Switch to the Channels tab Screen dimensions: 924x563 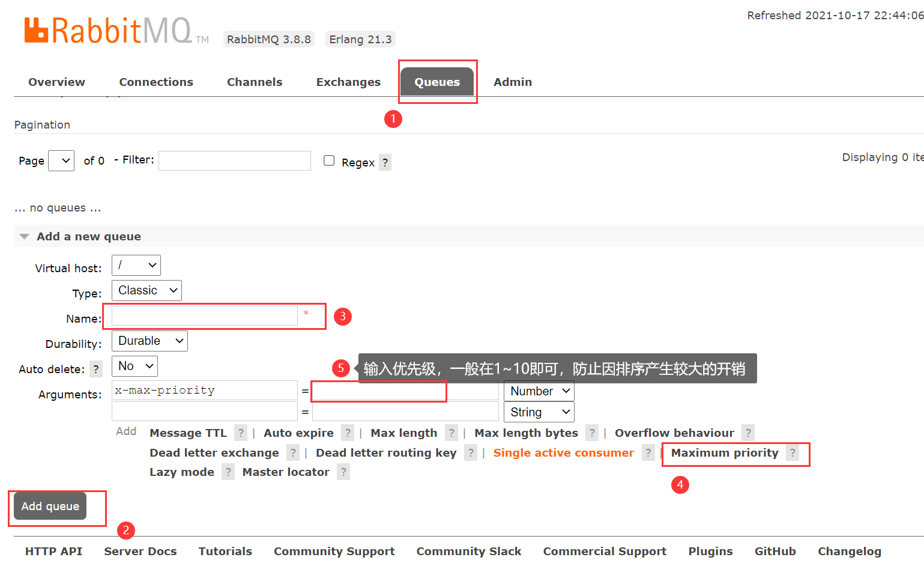pyautogui.click(x=255, y=82)
